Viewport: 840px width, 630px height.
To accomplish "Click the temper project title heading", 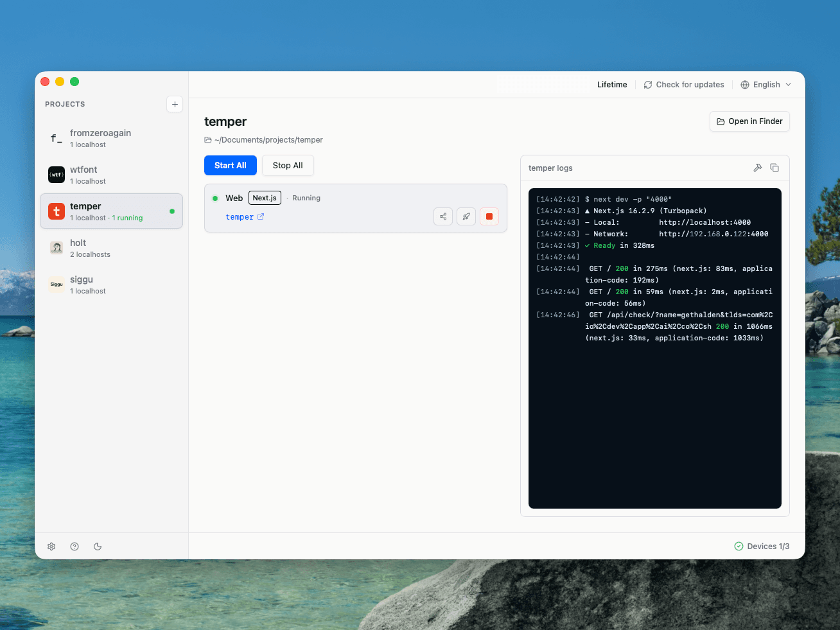I will [225, 121].
